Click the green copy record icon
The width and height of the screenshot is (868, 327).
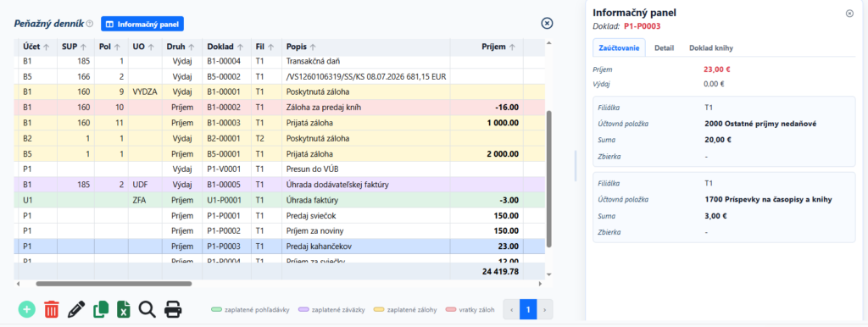[101, 308]
